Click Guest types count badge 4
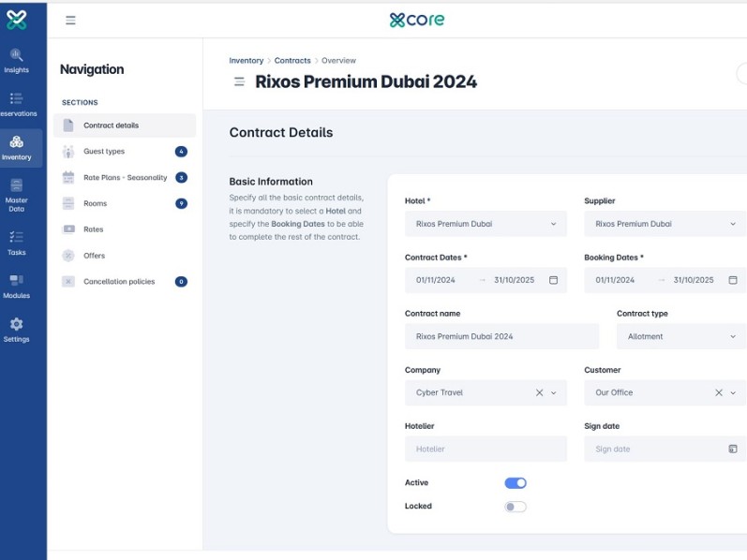747x560 pixels. (x=181, y=152)
